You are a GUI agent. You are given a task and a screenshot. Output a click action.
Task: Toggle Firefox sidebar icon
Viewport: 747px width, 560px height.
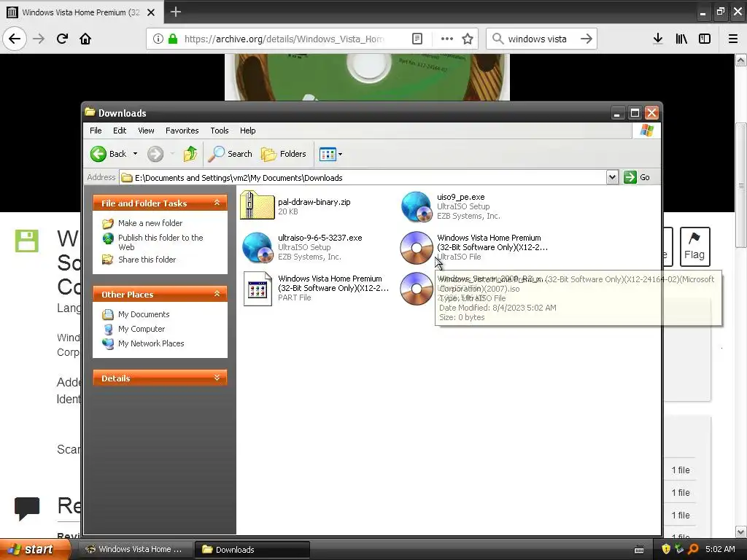(x=705, y=39)
